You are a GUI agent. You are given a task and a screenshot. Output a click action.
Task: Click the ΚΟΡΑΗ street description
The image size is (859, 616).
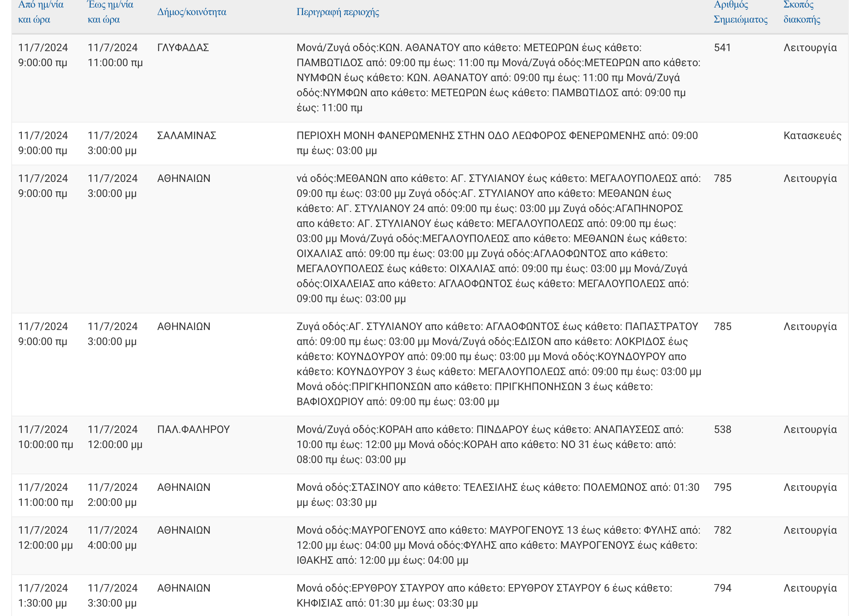pos(490,445)
